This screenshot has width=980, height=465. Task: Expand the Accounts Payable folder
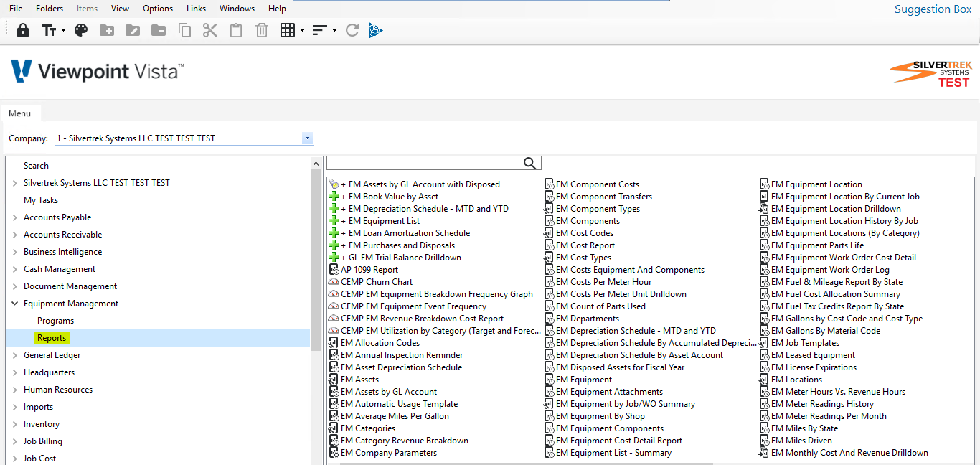(x=15, y=217)
